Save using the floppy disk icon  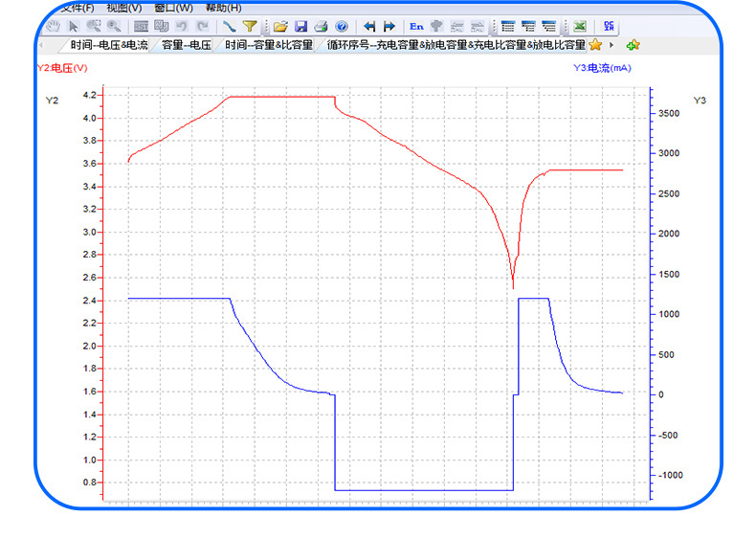tap(300, 27)
